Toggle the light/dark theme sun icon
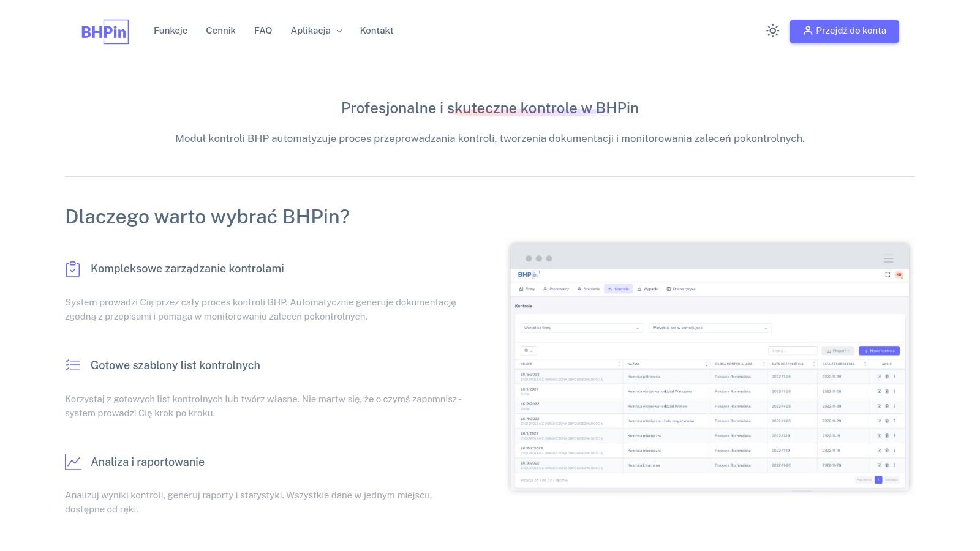Screen dimensions: 980x551 coord(772,31)
